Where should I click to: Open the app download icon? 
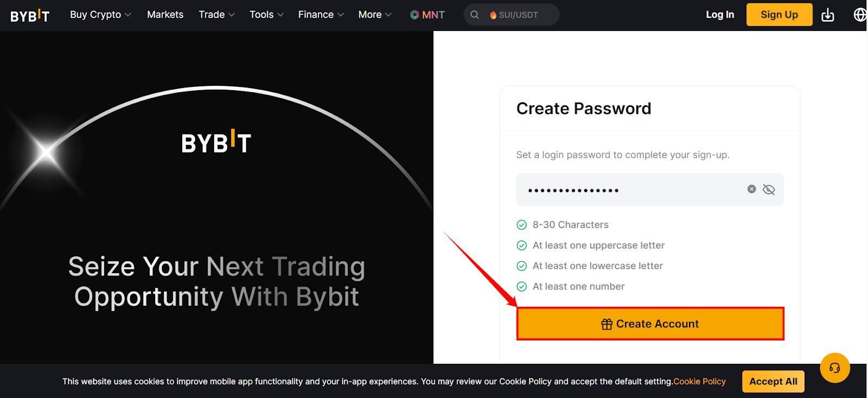[x=827, y=15]
